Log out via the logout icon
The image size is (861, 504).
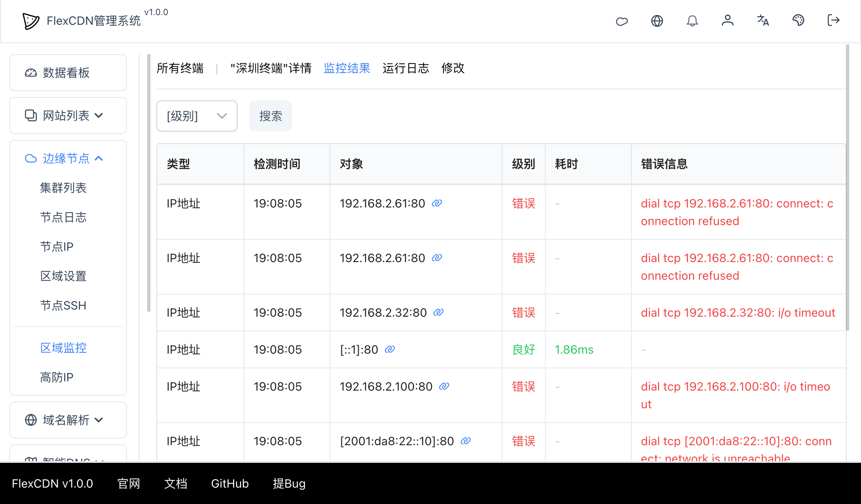833,21
